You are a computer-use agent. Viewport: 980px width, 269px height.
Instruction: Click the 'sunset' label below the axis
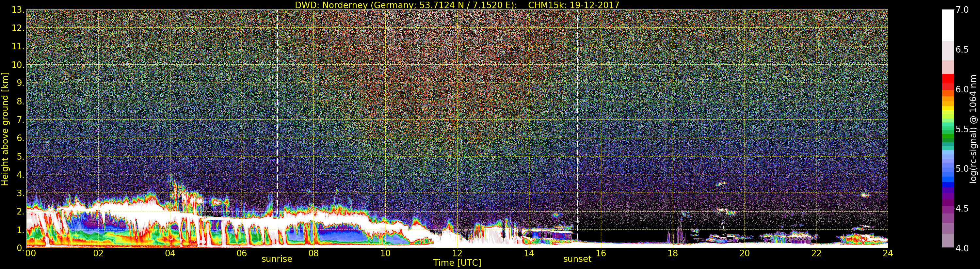(577, 259)
